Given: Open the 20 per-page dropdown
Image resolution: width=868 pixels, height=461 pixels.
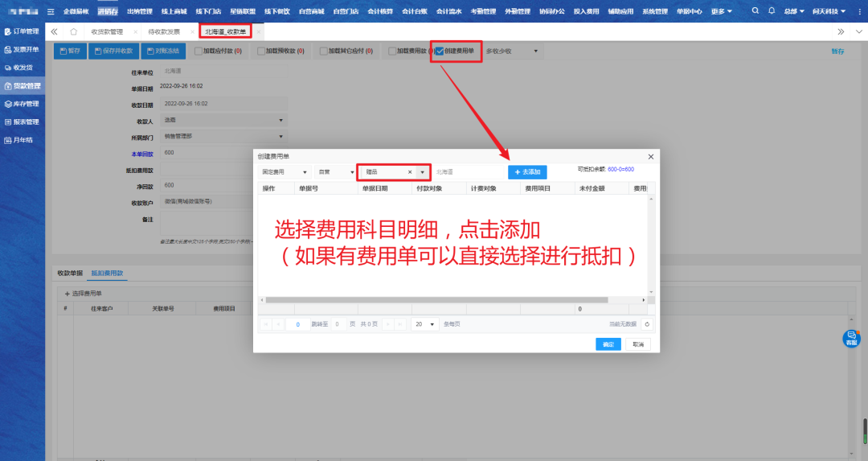Looking at the screenshot, I should point(424,324).
